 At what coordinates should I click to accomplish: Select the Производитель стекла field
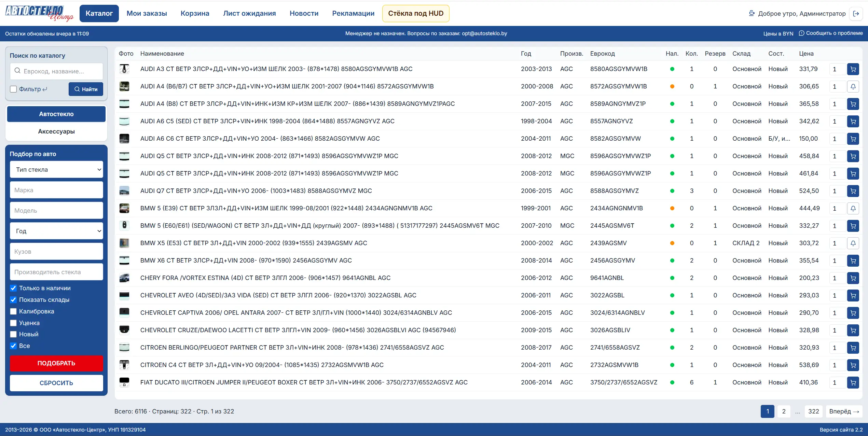click(x=56, y=272)
